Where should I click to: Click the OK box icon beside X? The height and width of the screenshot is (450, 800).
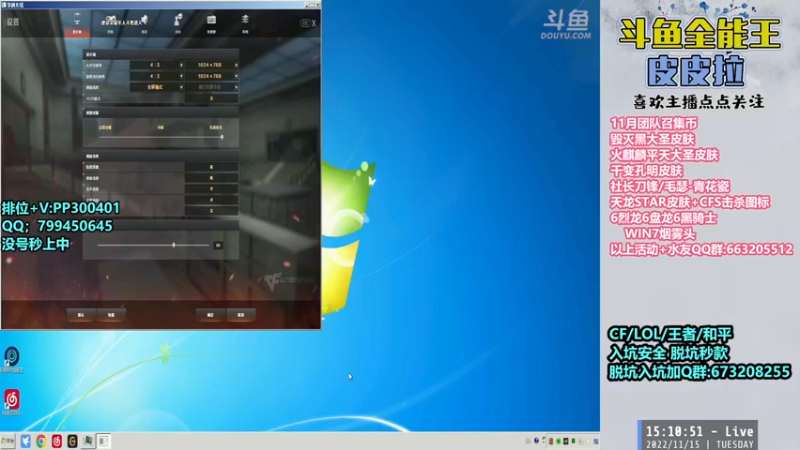pos(305,23)
